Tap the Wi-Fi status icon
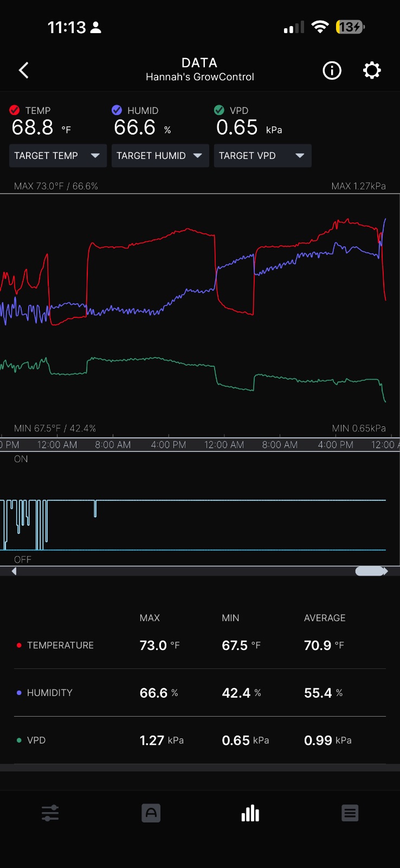 click(x=320, y=27)
